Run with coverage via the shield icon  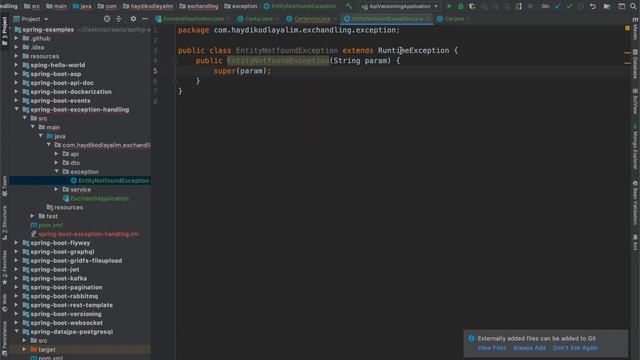tap(472, 6)
